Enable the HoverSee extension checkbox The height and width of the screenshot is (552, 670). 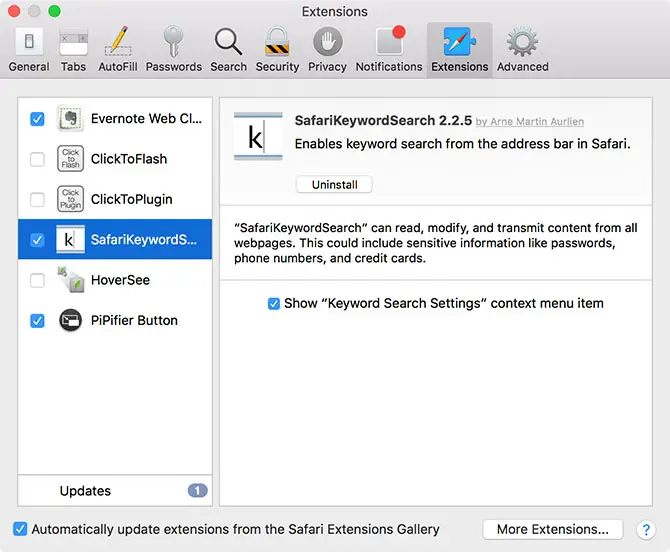pos(37,280)
